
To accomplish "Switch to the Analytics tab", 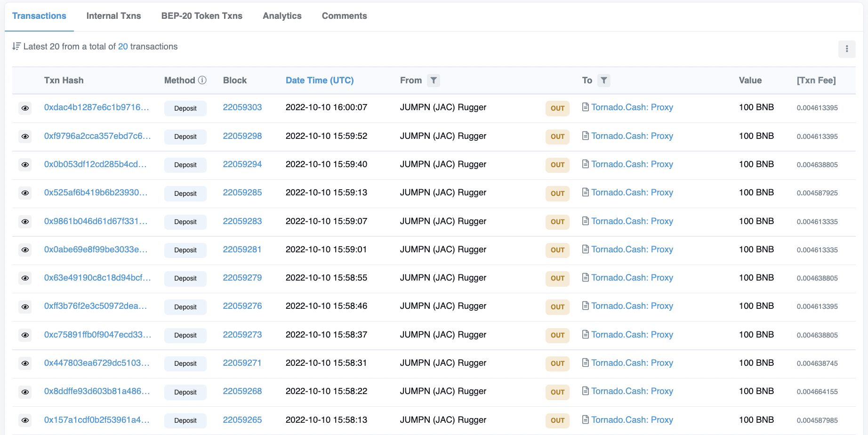I will [x=282, y=16].
